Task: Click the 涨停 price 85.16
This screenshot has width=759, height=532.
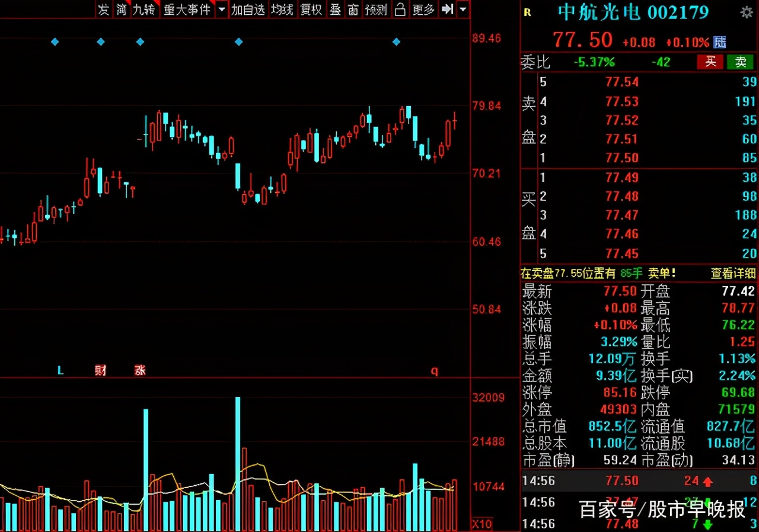Action: (620, 392)
